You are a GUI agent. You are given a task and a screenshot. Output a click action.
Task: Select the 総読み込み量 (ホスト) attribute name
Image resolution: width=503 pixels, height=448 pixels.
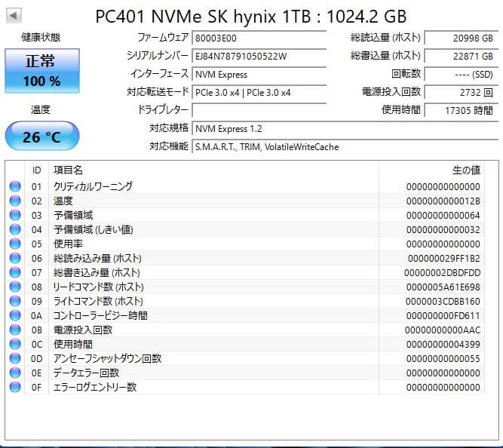[x=97, y=259]
